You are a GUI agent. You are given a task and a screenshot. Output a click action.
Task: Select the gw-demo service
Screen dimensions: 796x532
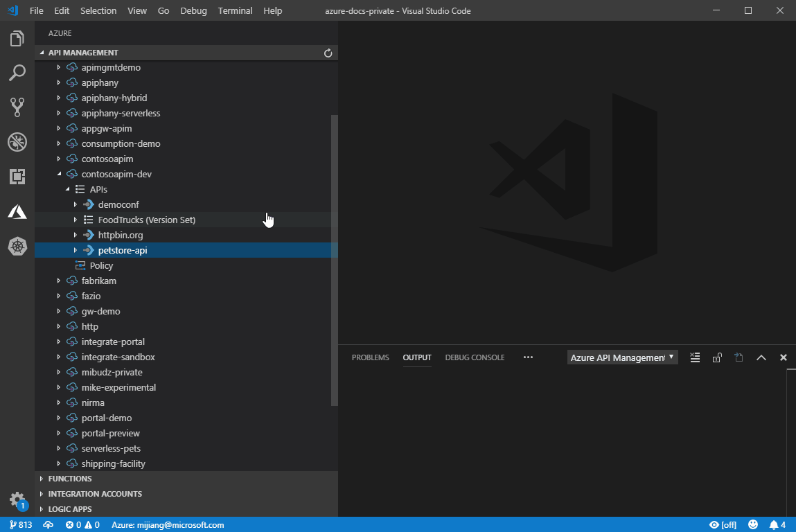click(x=186, y=311)
